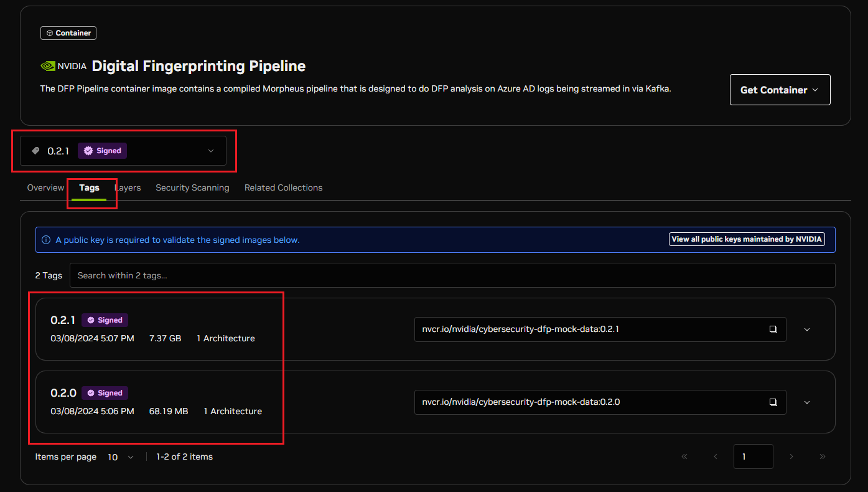The width and height of the screenshot is (868, 492).
Task: Click View all public keys maintained by NVIDIA
Action: tap(747, 239)
